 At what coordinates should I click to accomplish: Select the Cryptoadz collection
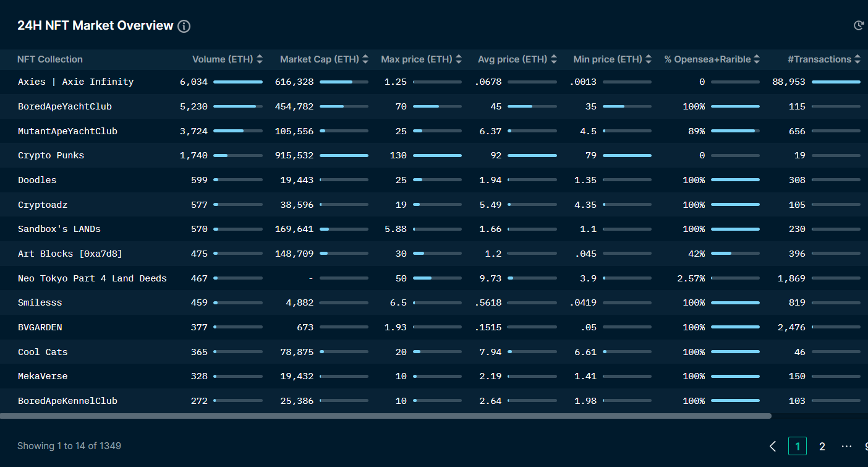click(x=43, y=205)
